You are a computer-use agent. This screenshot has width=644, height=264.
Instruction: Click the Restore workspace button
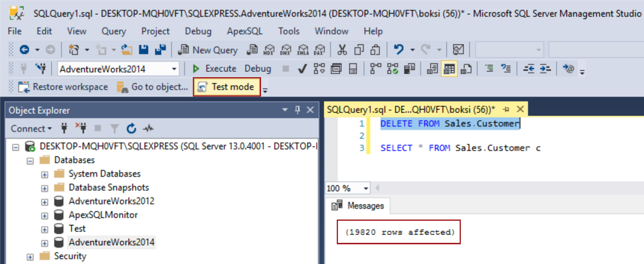point(62,87)
